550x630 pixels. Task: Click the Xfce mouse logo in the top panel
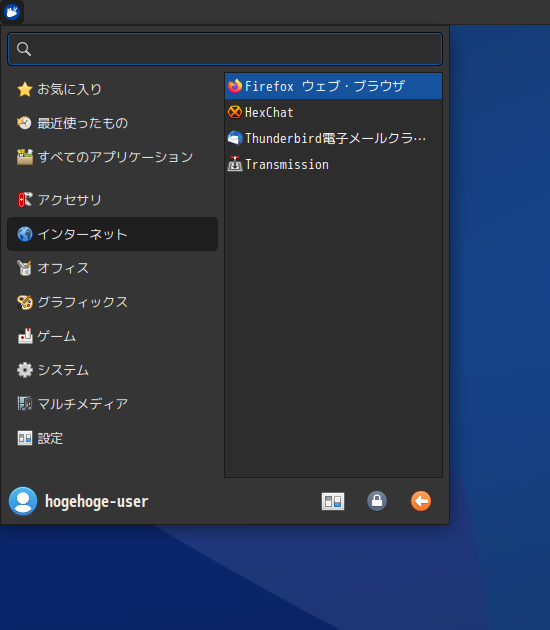(x=12, y=12)
